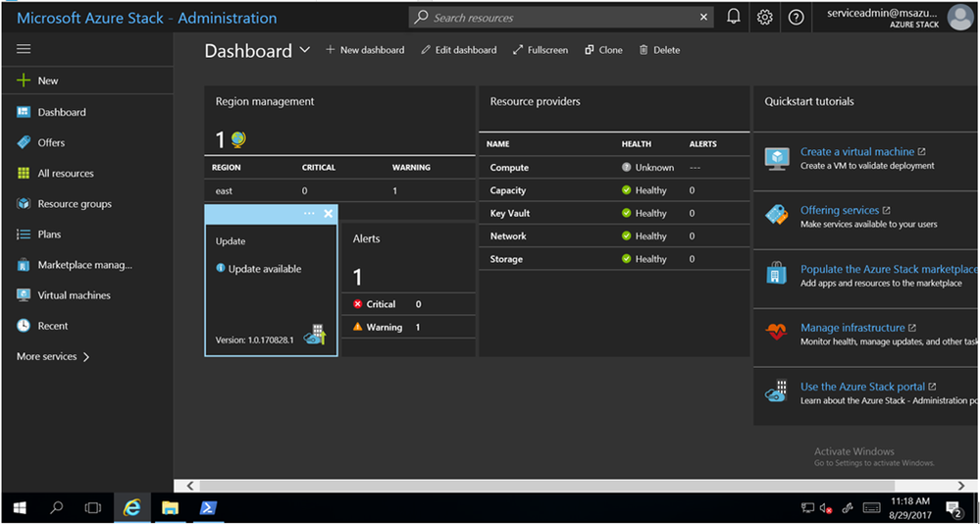Click the update cloud building icon
The width and height of the screenshot is (980, 524).
315,336
